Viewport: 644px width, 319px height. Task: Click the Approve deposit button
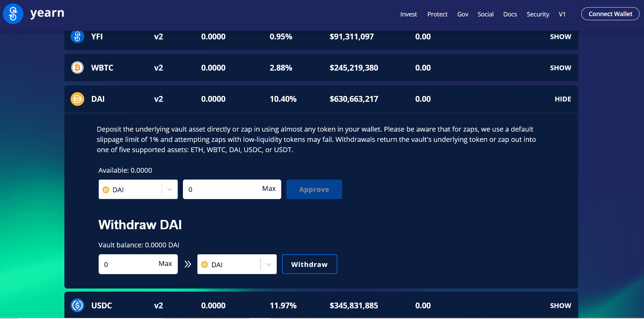314,189
